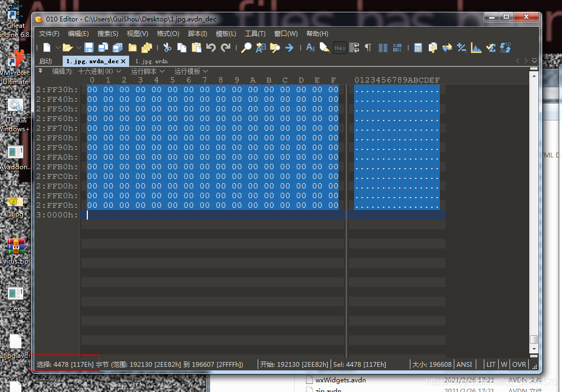Viewport: 562px width, 392px height.
Task: Toggle the Hex edit mode button
Action: tap(340, 48)
